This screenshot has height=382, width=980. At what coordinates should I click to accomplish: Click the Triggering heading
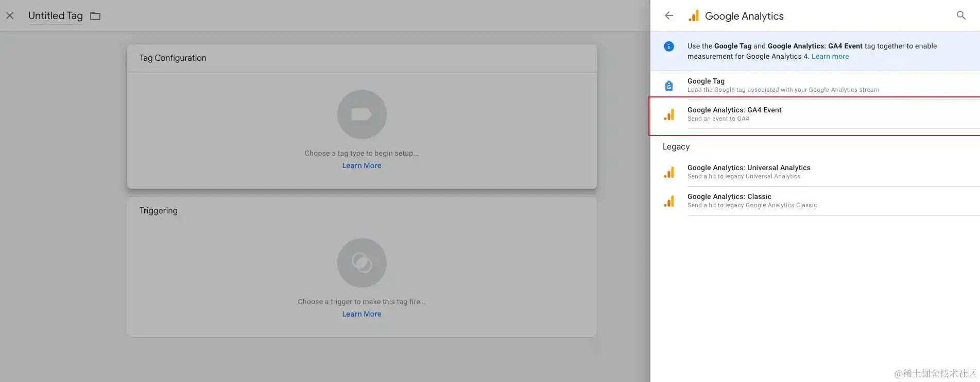tap(158, 210)
